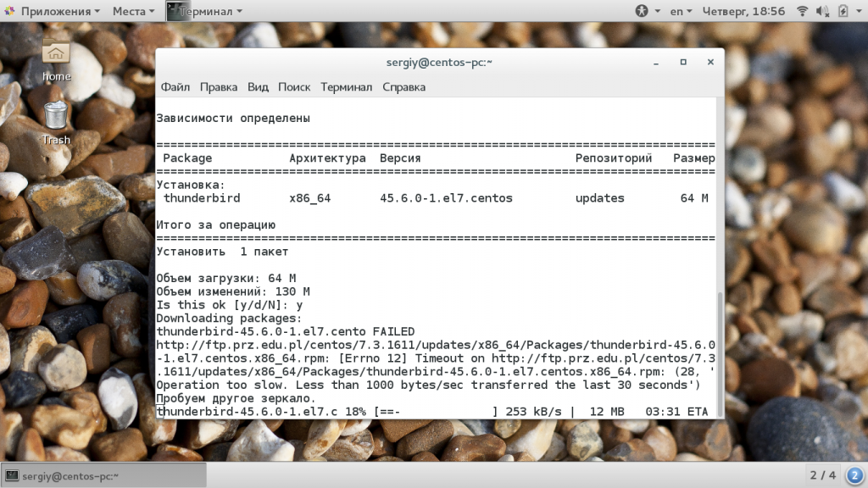Open the Правка menu in terminal
The image size is (868, 488).
click(x=219, y=86)
